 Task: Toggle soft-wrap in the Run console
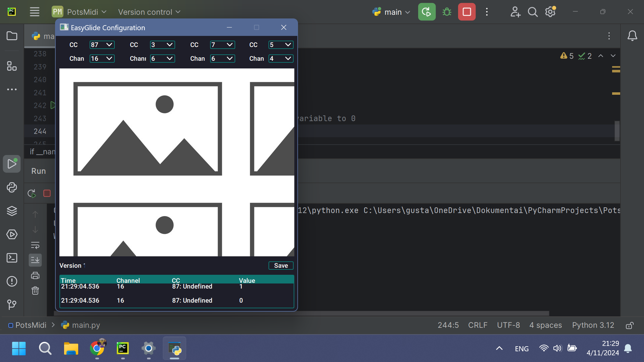click(35, 245)
